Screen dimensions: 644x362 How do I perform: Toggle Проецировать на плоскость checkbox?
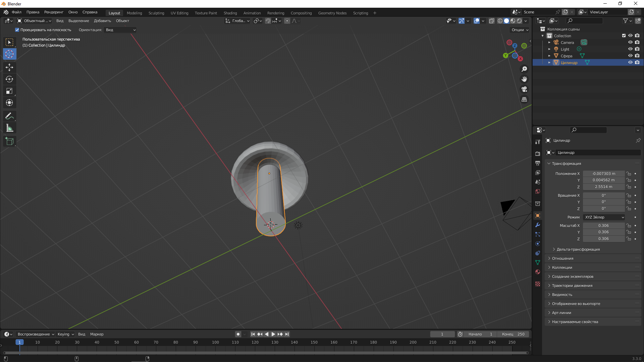(x=17, y=30)
